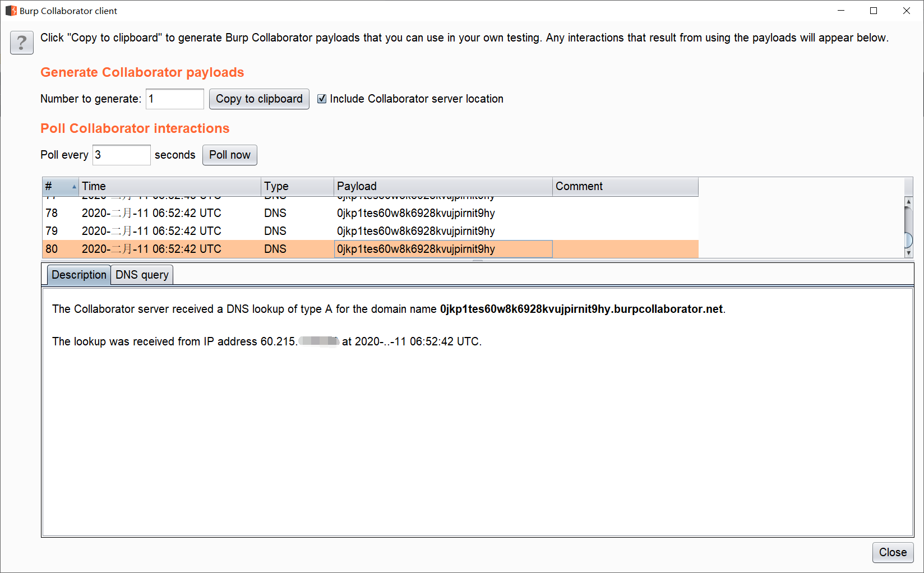Click scroll up arrow of interactions table
Image resolution: width=924 pixels, height=573 pixels.
pyautogui.click(x=909, y=201)
